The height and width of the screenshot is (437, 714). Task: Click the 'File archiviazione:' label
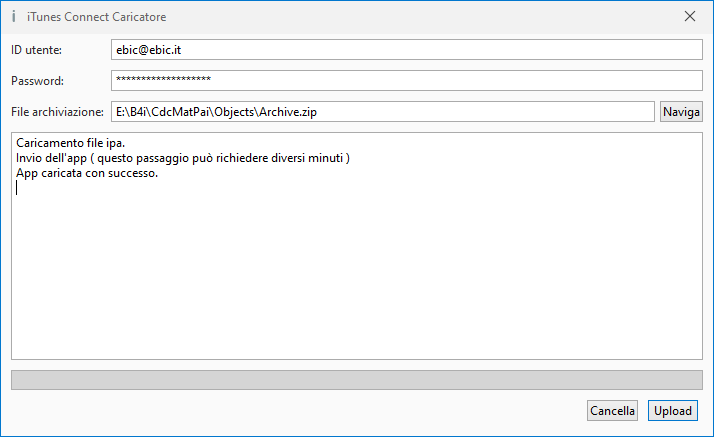tap(57, 112)
